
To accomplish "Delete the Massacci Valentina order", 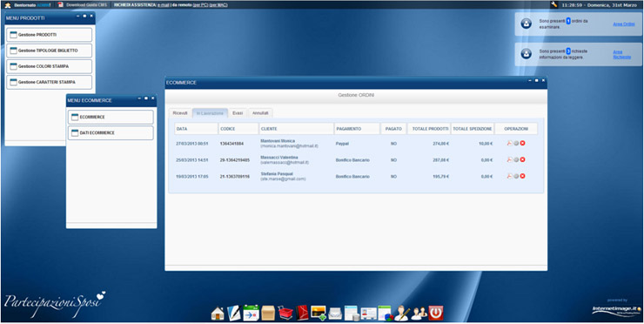I will [x=522, y=159].
